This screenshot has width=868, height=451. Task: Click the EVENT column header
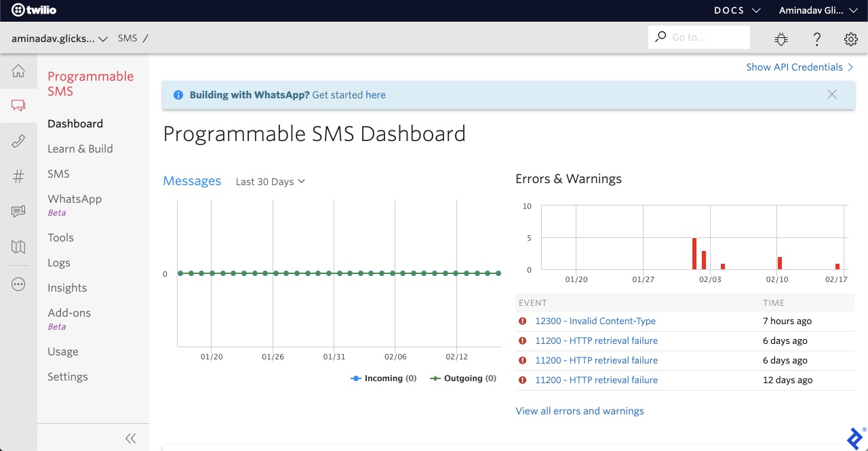tap(532, 303)
